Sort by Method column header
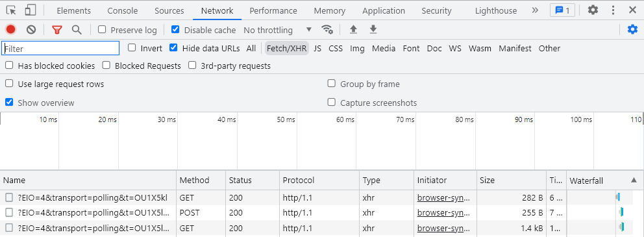Image resolution: width=644 pixels, height=237 pixels. click(x=201, y=181)
